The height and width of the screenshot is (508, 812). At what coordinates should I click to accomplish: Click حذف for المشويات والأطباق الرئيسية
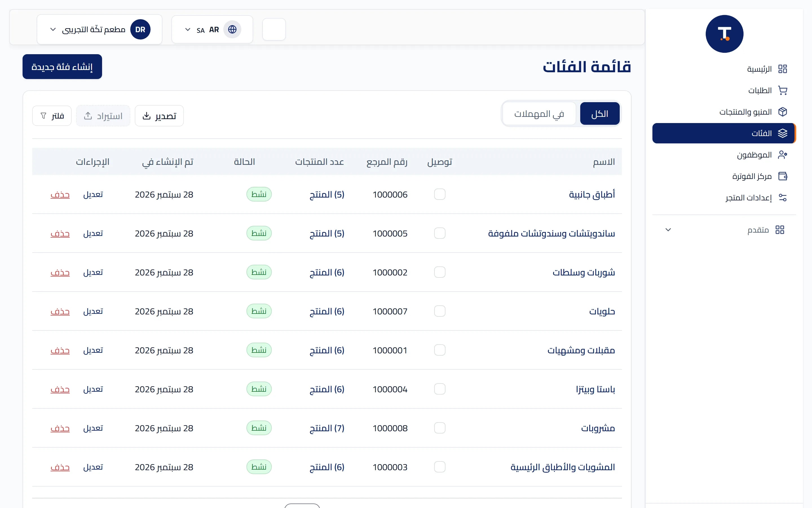[60, 467]
